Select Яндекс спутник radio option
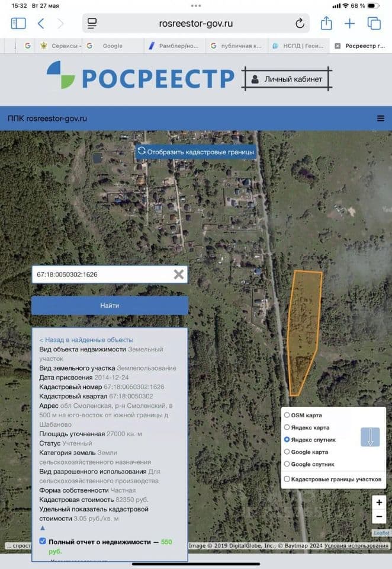 (287, 439)
